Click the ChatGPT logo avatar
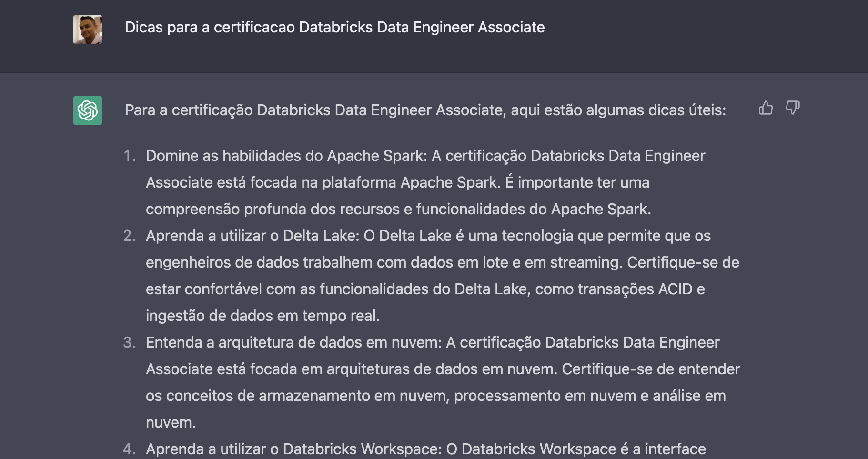Screen dimensions: 868x459 tap(88, 110)
